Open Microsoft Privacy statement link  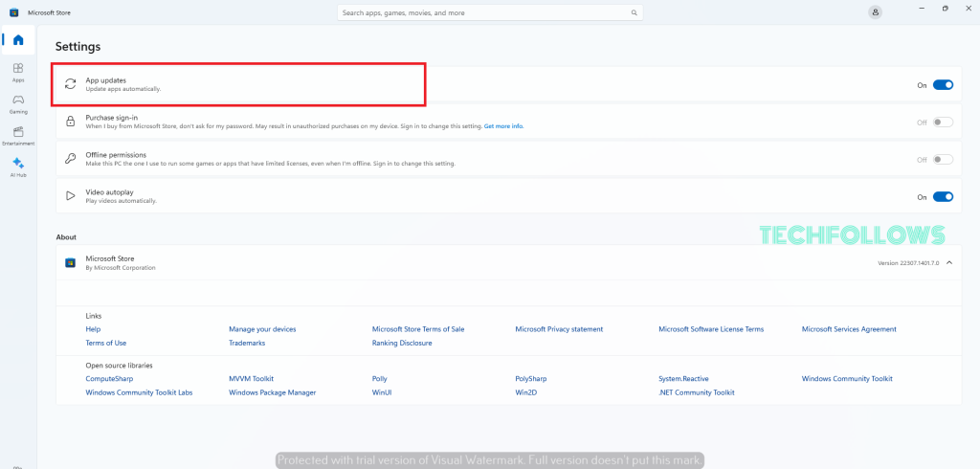(559, 329)
